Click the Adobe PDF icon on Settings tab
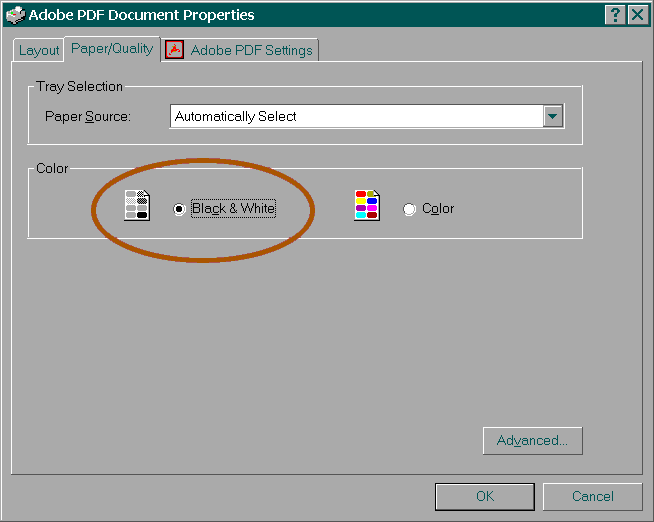654x522 pixels. [x=174, y=50]
